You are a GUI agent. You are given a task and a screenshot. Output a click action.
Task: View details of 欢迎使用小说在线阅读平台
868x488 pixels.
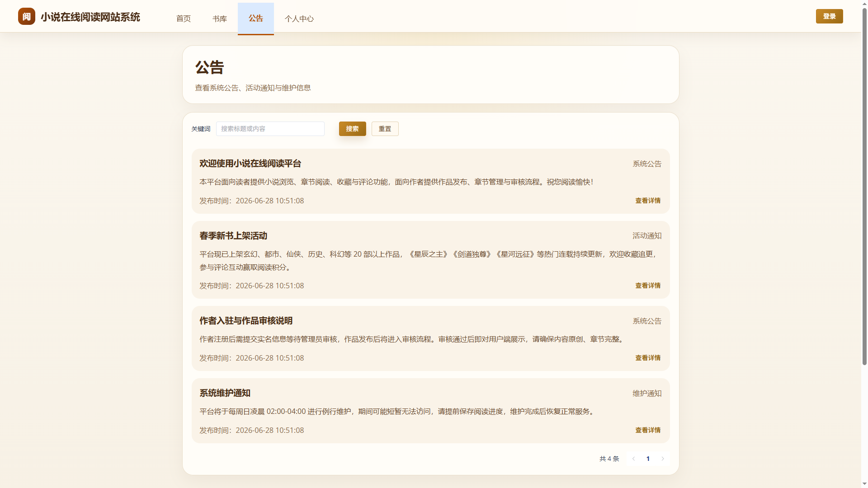(x=648, y=201)
